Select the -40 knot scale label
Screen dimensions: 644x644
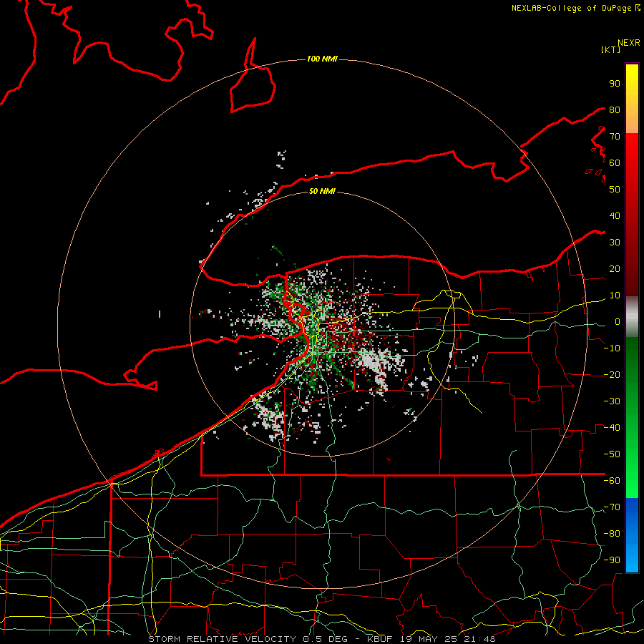[612, 428]
